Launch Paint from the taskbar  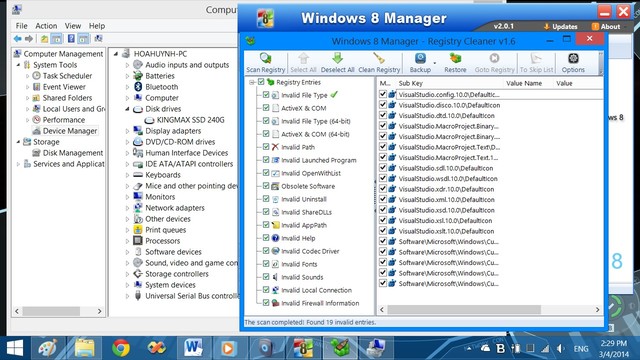click(x=48, y=348)
